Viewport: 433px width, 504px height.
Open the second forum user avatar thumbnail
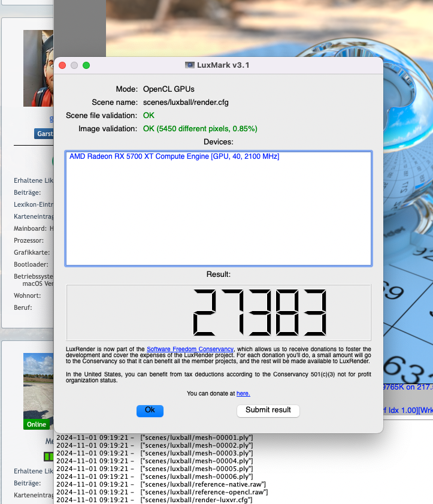[38, 391]
